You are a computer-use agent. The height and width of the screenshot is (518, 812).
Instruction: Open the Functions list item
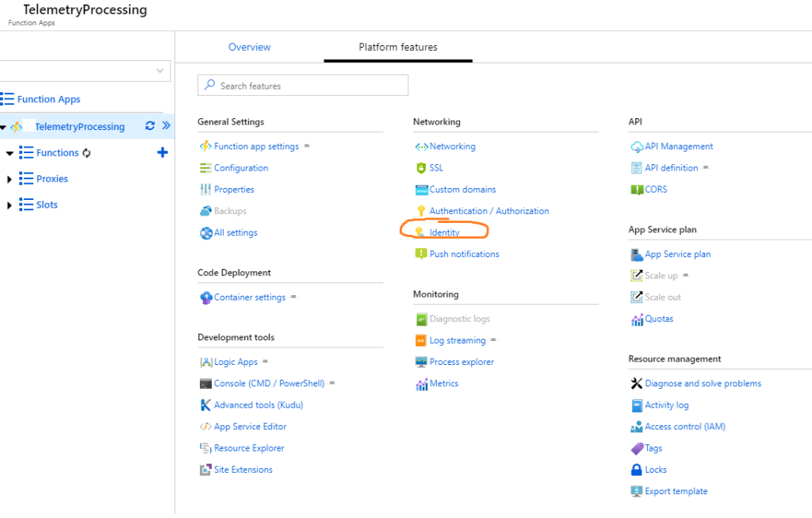pyautogui.click(x=57, y=153)
